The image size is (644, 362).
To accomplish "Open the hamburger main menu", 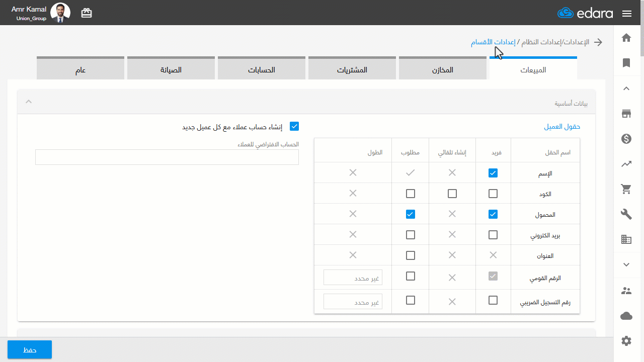I will pyautogui.click(x=627, y=14).
